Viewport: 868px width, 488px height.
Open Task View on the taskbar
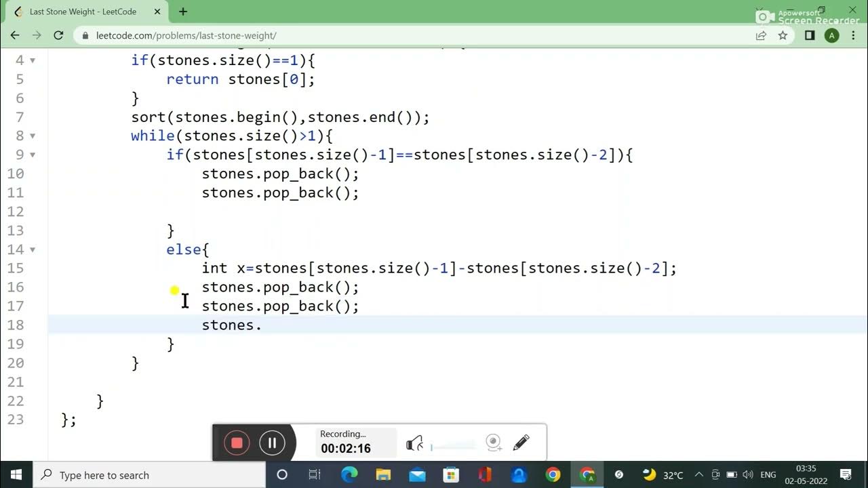pyautogui.click(x=315, y=474)
